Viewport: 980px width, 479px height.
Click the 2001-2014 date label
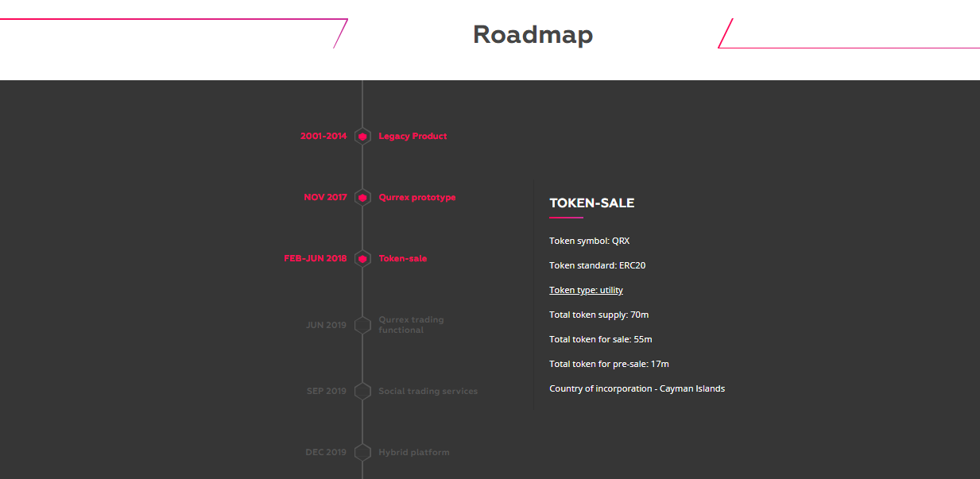pyautogui.click(x=323, y=137)
